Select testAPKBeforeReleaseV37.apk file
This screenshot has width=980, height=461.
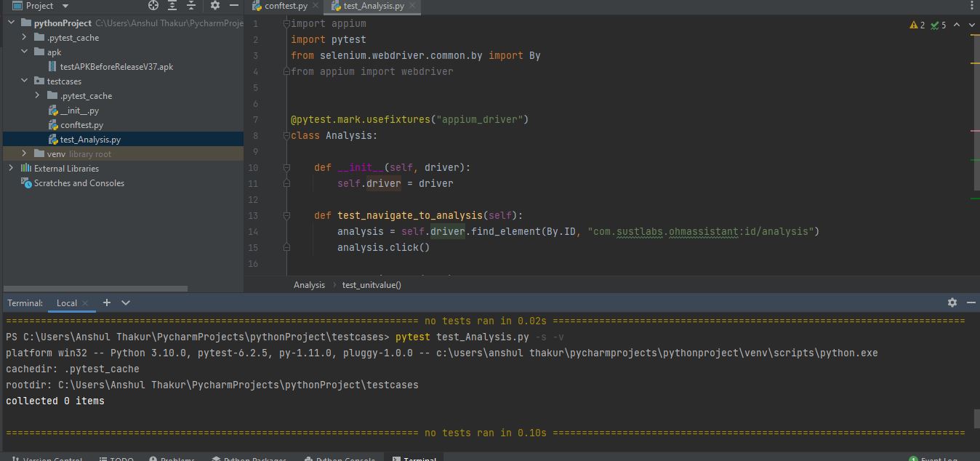pos(116,67)
